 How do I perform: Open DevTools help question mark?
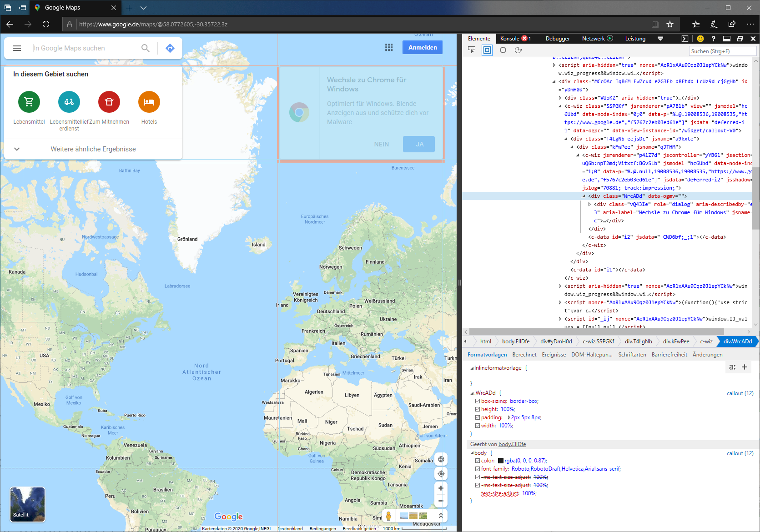pos(714,39)
